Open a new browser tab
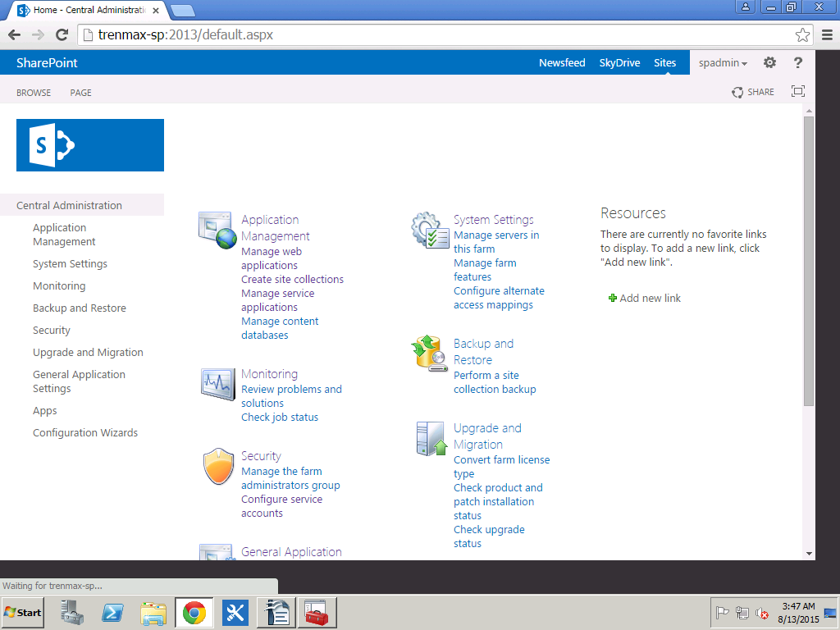Image resolution: width=840 pixels, height=630 pixels. coord(183,11)
